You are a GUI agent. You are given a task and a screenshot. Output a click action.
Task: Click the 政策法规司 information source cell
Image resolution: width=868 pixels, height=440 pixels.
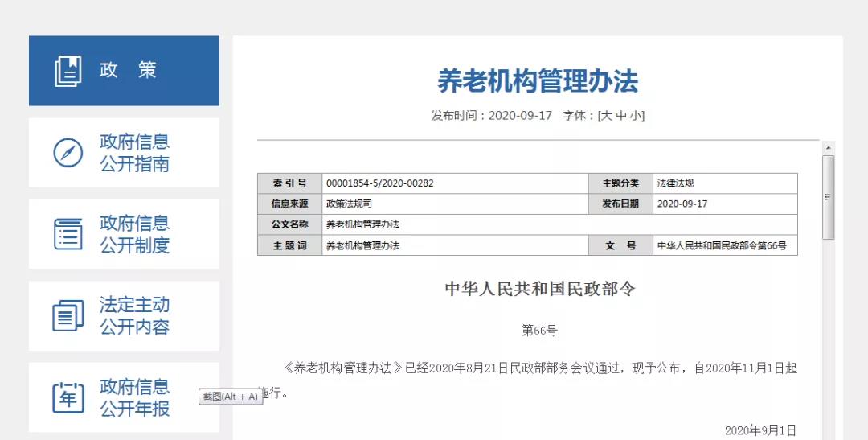point(349,204)
